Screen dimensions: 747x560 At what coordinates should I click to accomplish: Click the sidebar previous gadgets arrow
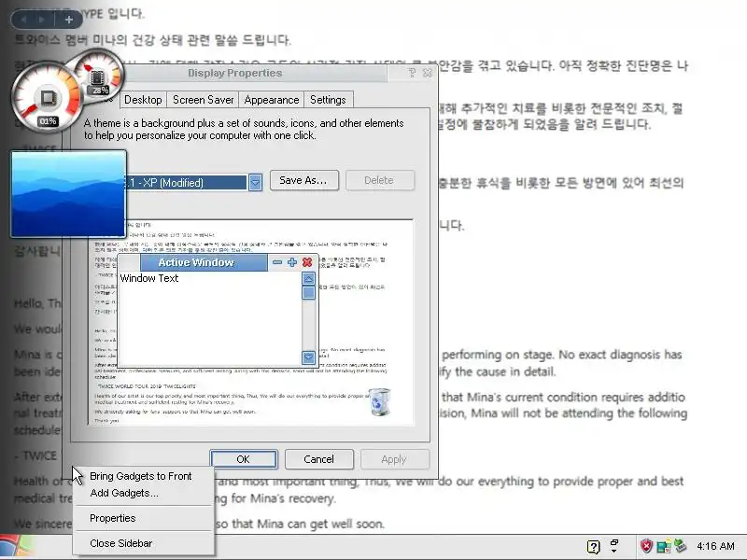pos(24,20)
